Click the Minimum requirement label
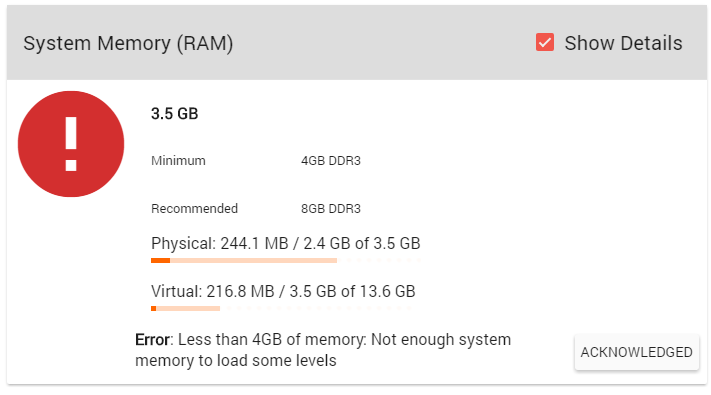 pos(178,161)
